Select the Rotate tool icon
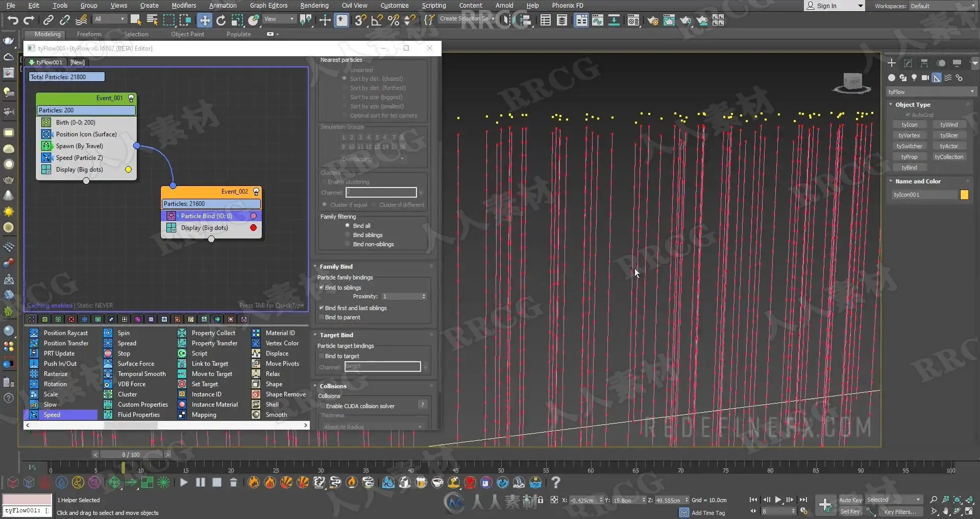 (x=220, y=20)
